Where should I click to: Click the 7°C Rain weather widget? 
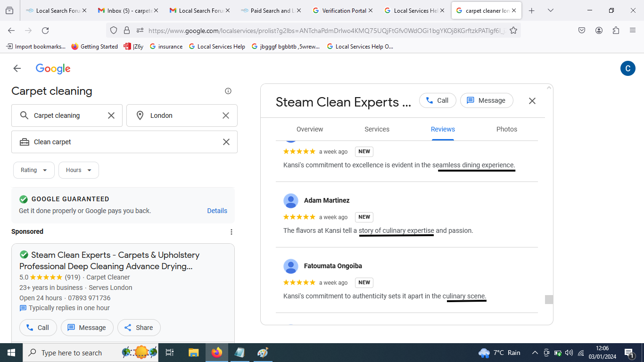click(499, 353)
